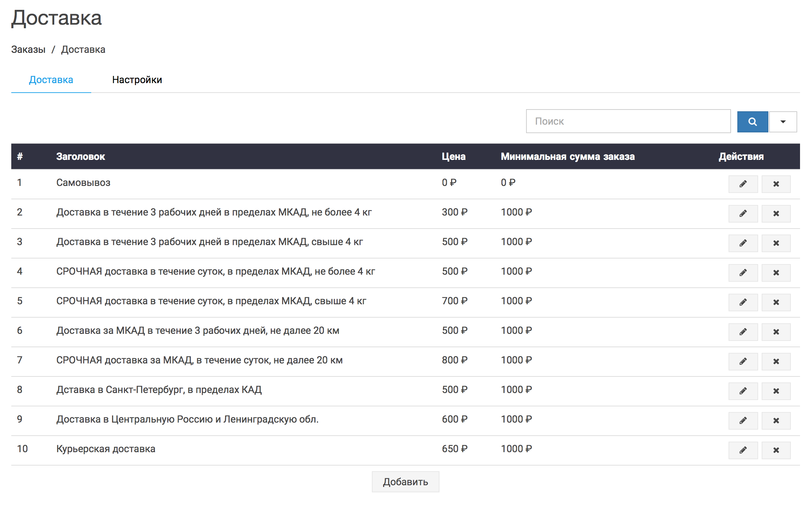Screen dimensions: 812x505
Task: Click the Заголовок column header
Action: (81, 156)
